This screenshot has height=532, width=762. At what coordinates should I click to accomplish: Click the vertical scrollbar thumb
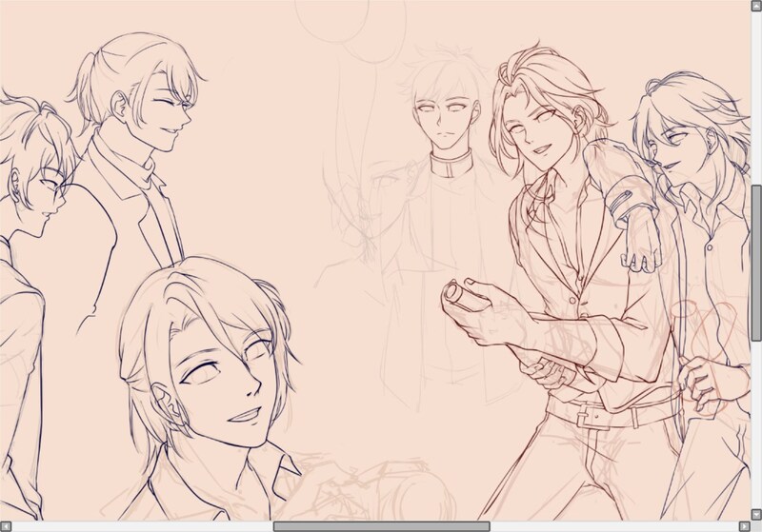pyautogui.click(x=756, y=263)
